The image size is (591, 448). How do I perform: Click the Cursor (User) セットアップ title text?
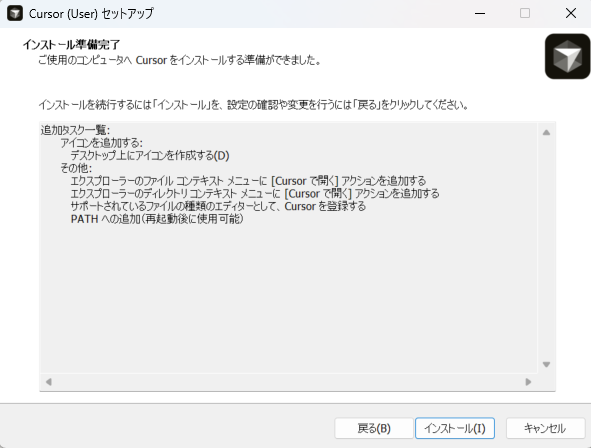pos(91,14)
